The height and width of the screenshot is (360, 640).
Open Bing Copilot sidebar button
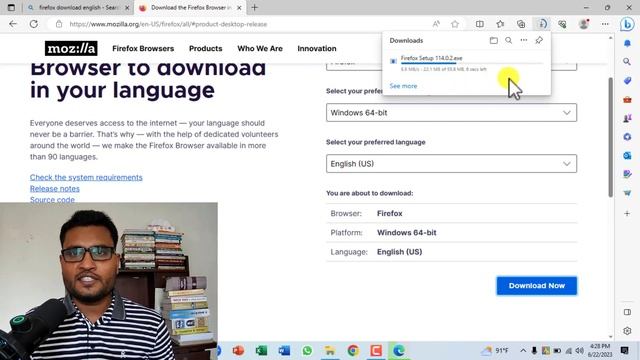627,24
